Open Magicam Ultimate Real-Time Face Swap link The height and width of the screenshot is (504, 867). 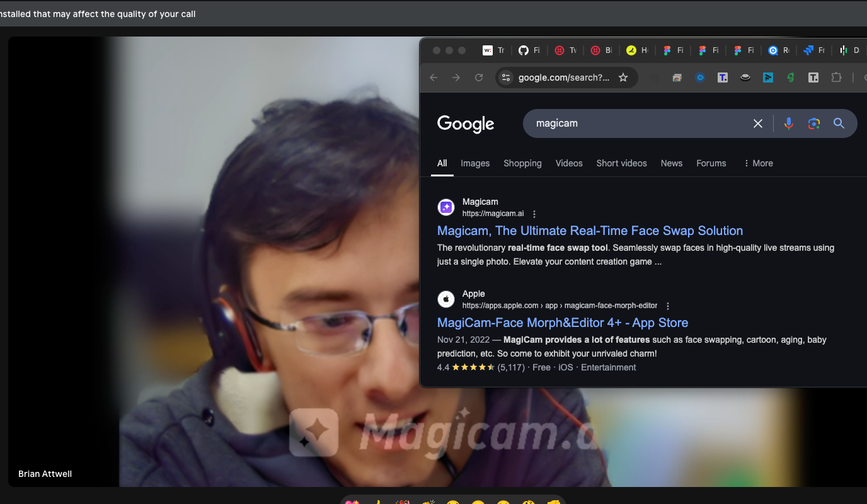click(590, 231)
